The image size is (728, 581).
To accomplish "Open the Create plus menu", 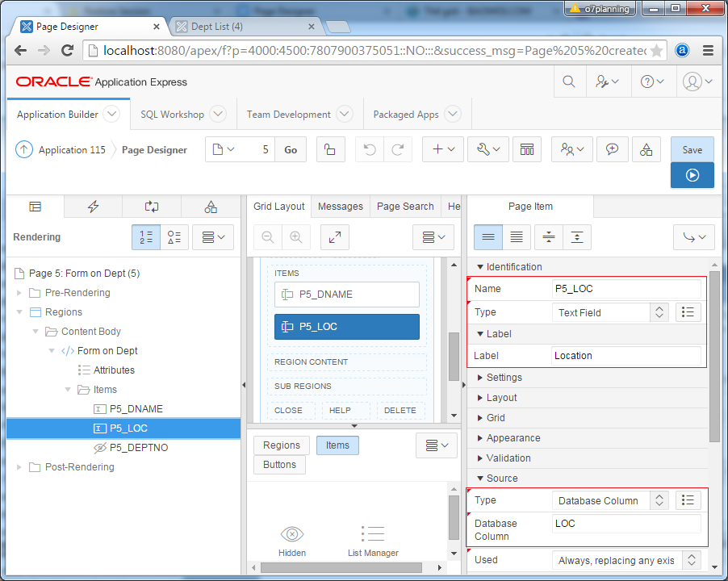I will coord(443,149).
